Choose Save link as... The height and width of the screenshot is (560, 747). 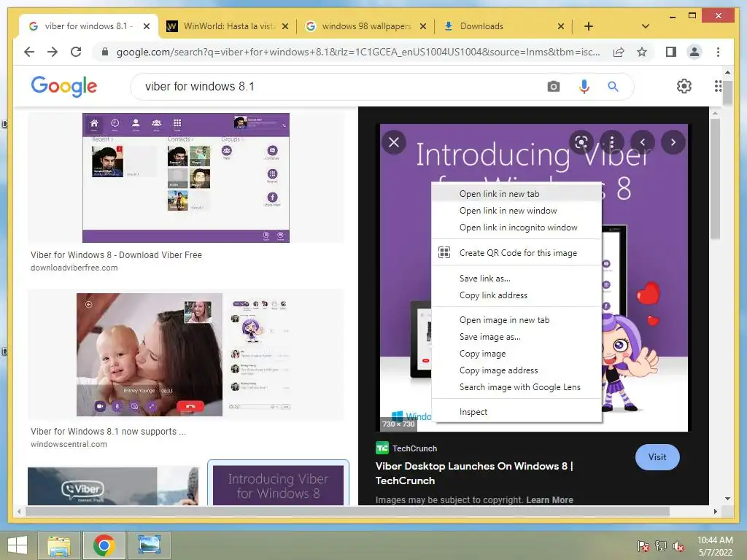point(516,279)
